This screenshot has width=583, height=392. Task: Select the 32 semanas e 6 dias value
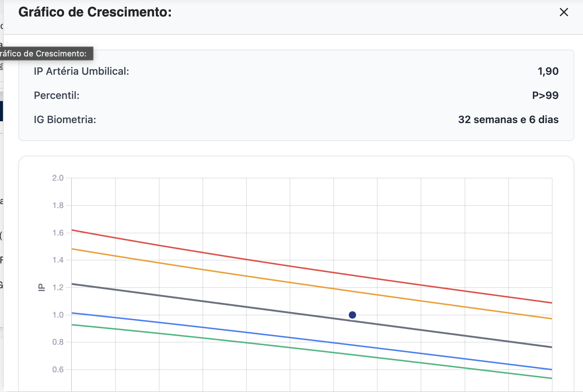(508, 120)
